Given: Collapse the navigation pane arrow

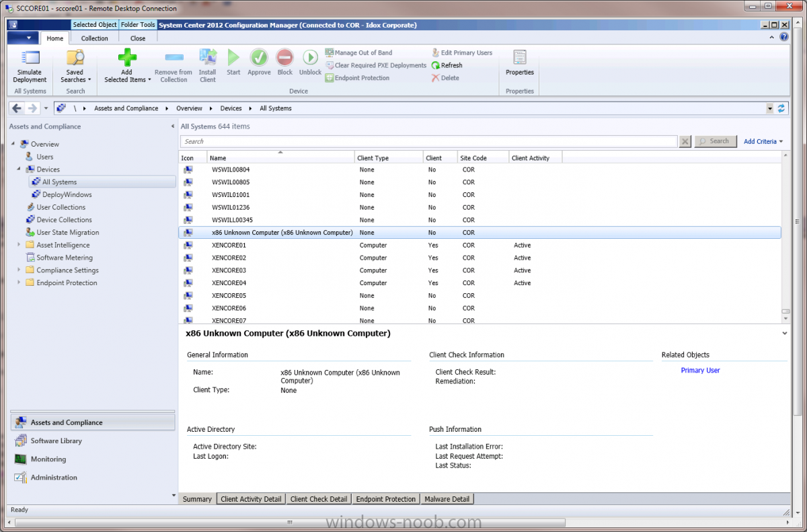Looking at the screenshot, I should pos(173,126).
